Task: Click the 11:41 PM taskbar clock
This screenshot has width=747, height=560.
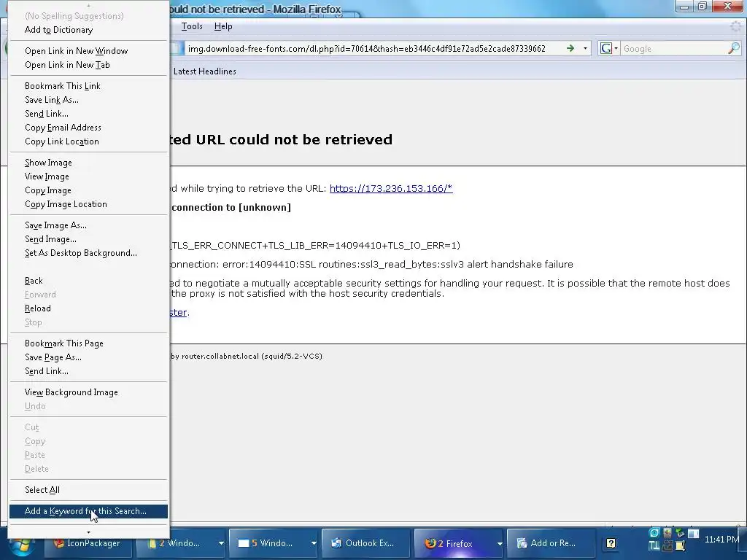Action: pyautogui.click(x=721, y=540)
